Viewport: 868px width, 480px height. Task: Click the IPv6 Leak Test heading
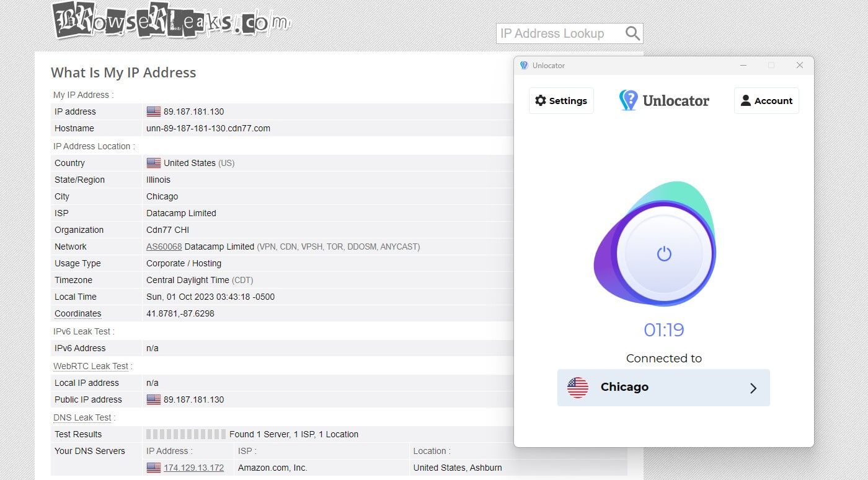tap(84, 331)
